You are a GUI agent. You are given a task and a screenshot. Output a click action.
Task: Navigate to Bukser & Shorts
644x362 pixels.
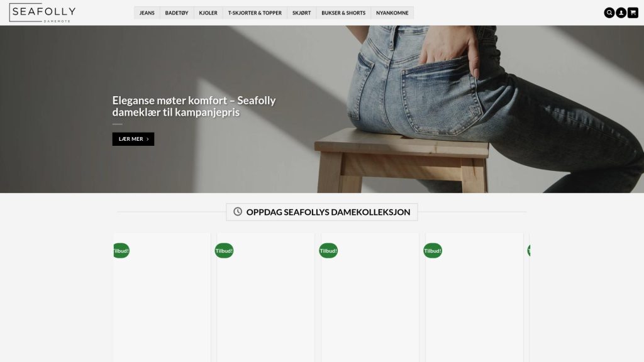[x=343, y=13]
